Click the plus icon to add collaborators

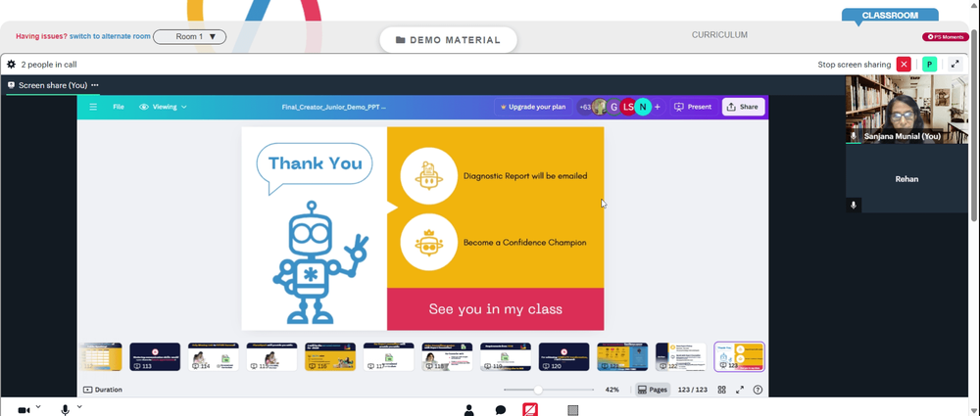point(657,107)
